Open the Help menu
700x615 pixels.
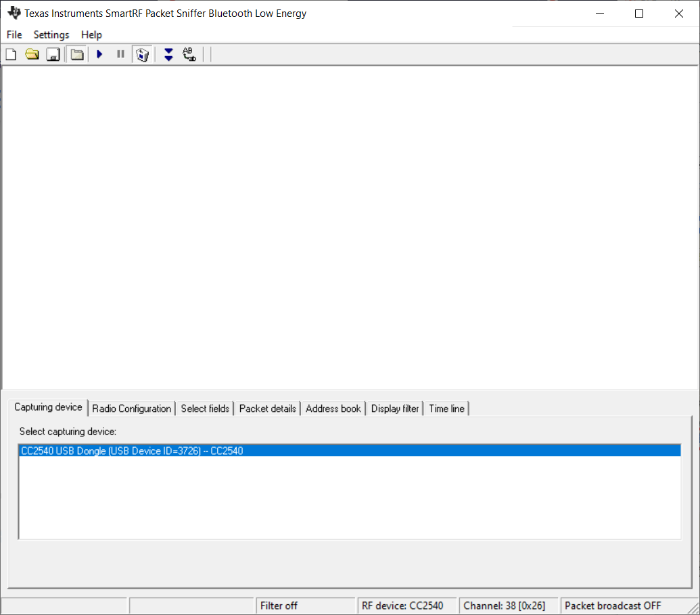tap(91, 35)
